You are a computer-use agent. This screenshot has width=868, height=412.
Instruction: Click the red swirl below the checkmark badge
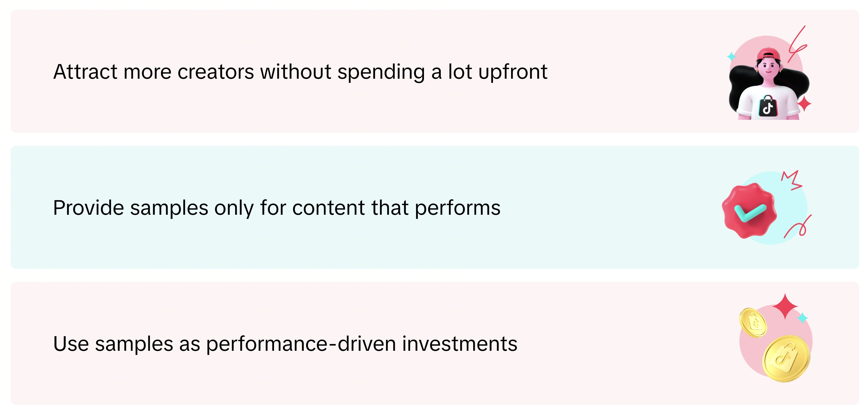pyautogui.click(x=799, y=227)
